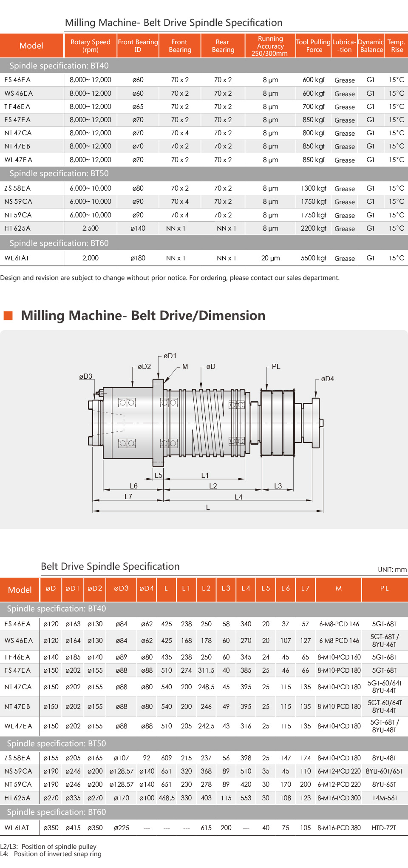Image resolution: width=408 pixels, height=868 pixels.
Task: Click the øD1 label in the diagram
Action: click(x=170, y=356)
